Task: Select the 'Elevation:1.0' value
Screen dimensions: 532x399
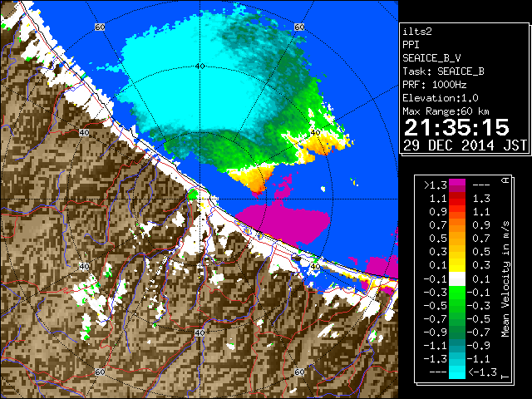Action: (x=440, y=98)
